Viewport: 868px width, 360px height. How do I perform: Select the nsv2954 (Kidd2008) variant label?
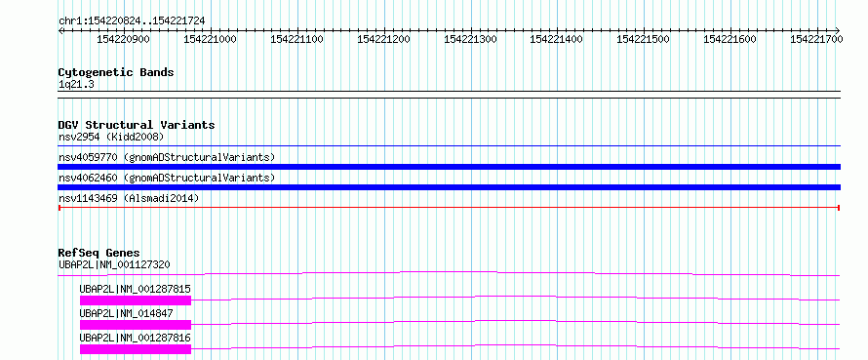pyautogui.click(x=111, y=137)
